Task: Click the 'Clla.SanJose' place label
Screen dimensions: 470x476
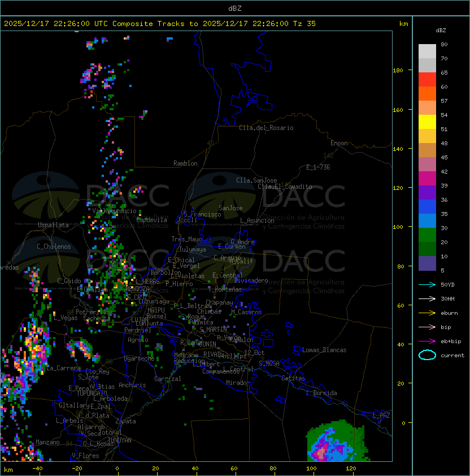Action: (256, 180)
